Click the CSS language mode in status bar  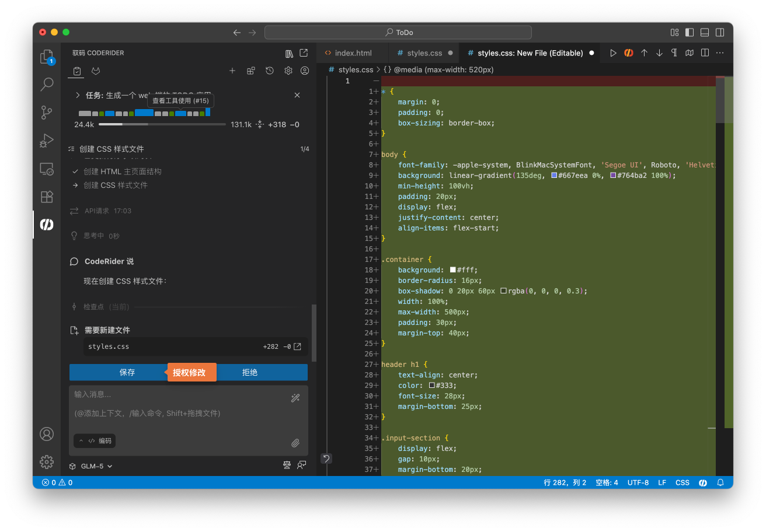point(683,482)
